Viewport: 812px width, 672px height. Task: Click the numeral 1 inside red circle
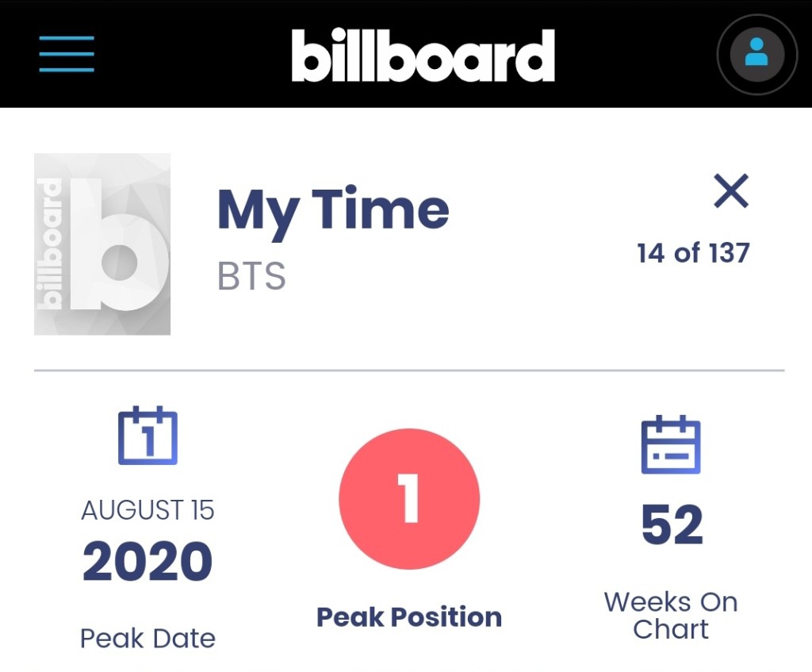point(409,498)
